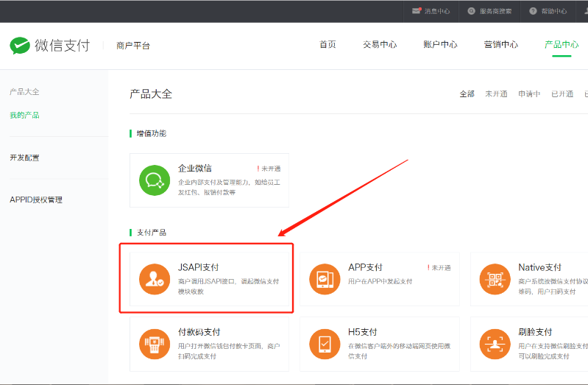Select 我的产品 in the sidebar
The height and width of the screenshot is (385, 588).
(24, 115)
